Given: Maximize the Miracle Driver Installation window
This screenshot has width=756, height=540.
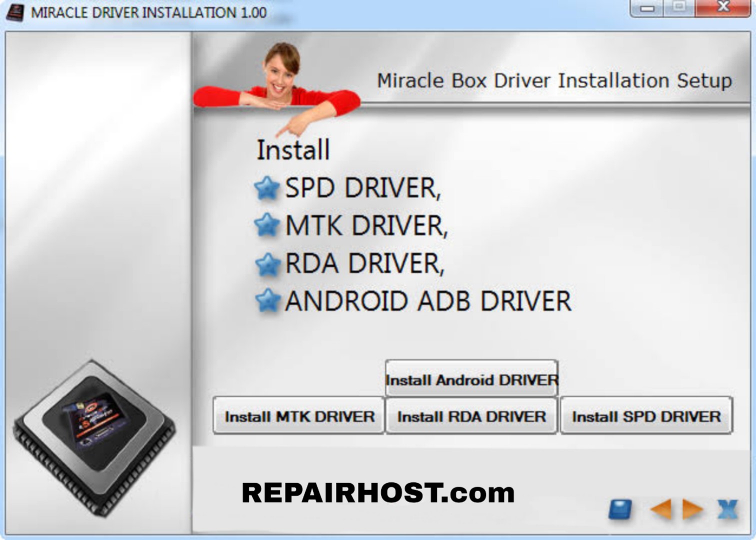Looking at the screenshot, I should 679,8.
